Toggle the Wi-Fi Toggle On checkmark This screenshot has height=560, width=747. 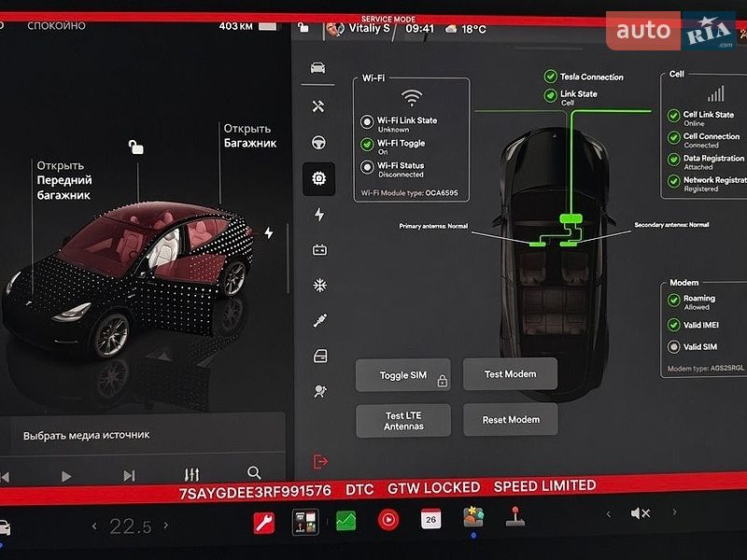367,145
